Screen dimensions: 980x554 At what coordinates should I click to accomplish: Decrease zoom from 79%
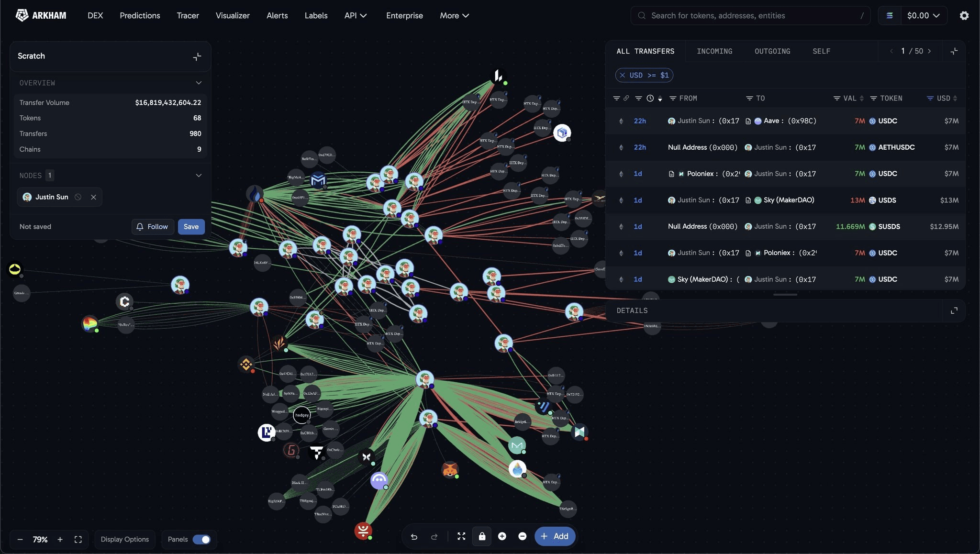point(20,540)
